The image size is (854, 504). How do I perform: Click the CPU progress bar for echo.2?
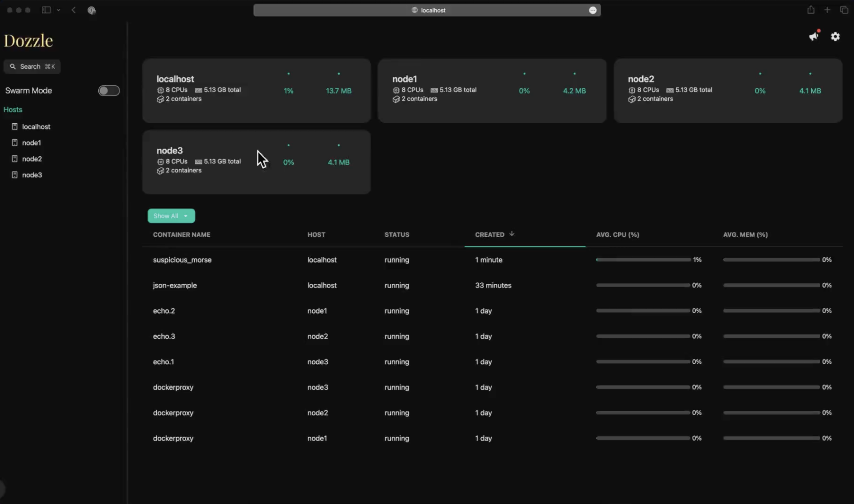[643, 310]
